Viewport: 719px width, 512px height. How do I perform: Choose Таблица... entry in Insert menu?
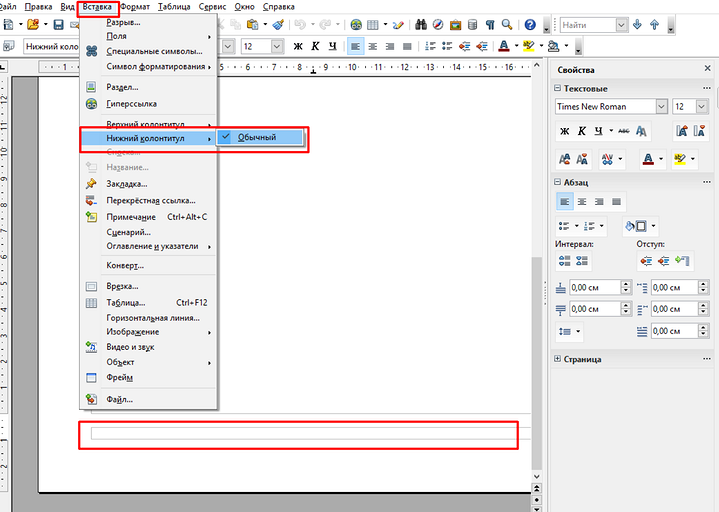(x=126, y=302)
